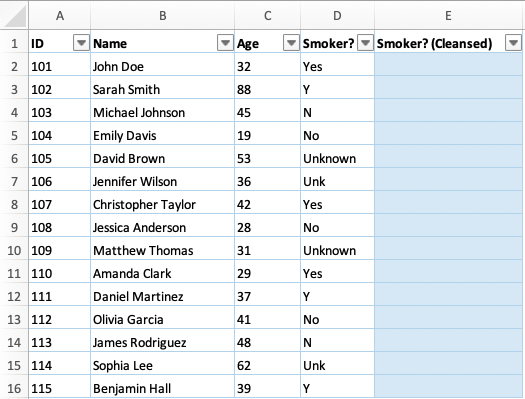Select the cell with ID 110
This screenshot has width=525, height=399.
click(x=60, y=273)
